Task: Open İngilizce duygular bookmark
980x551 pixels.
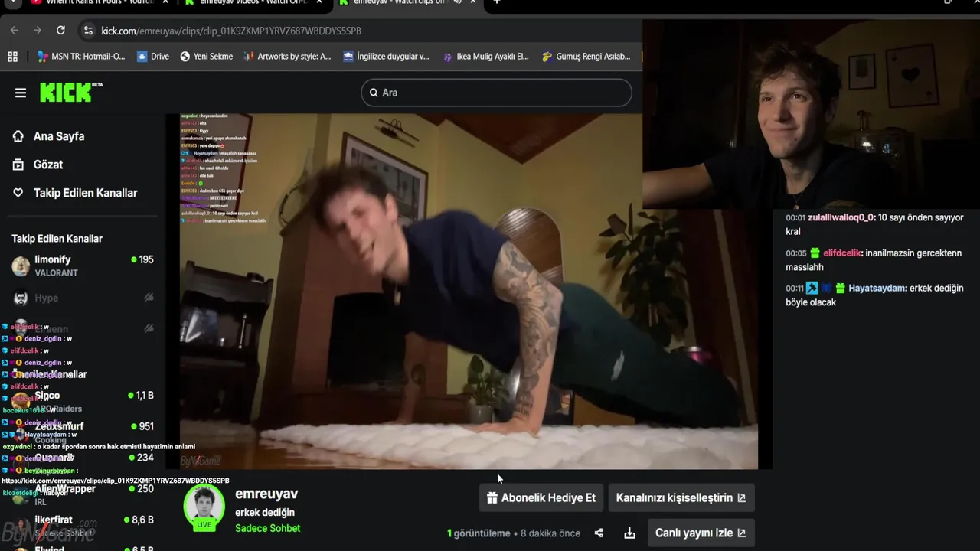Action: [x=387, y=56]
